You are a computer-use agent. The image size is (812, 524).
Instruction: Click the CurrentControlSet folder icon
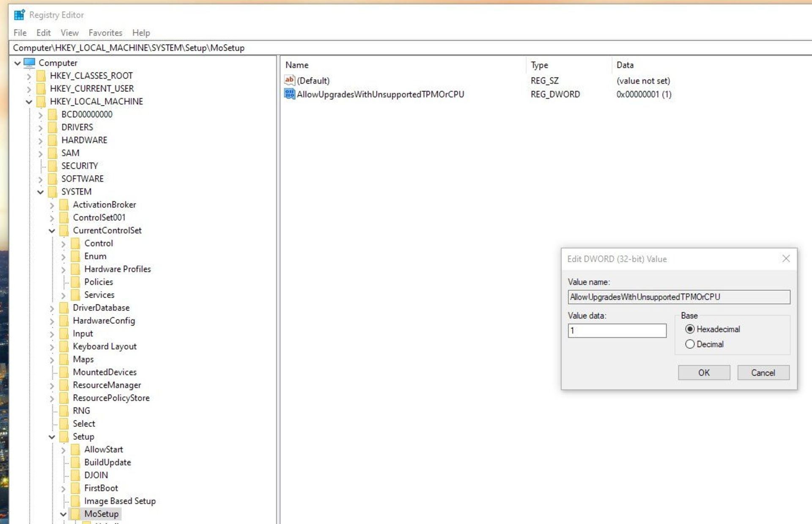[64, 231]
